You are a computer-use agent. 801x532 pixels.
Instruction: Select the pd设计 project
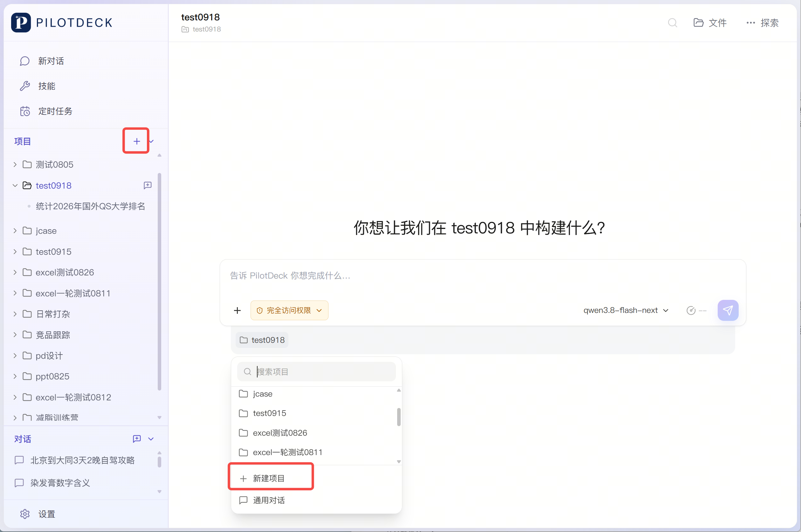(x=49, y=356)
